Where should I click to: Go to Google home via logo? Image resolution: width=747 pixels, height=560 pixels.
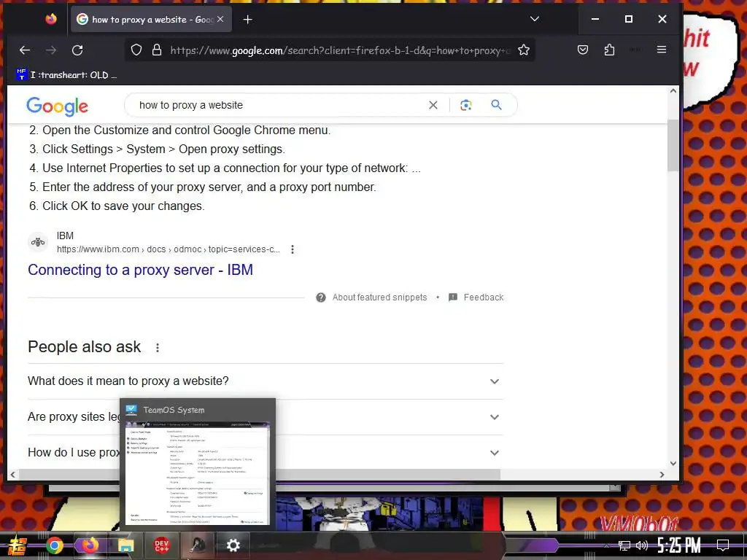pyautogui.click(x=57, y=106)
